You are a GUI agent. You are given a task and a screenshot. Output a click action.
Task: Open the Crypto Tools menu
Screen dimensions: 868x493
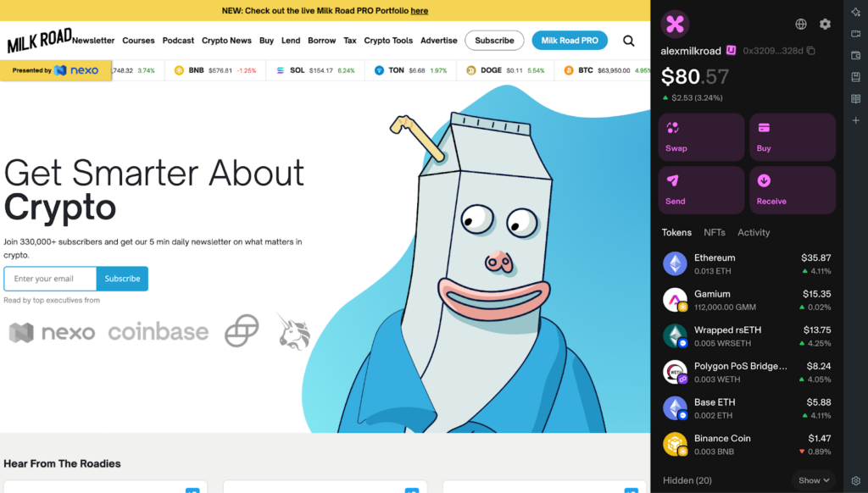388,41
